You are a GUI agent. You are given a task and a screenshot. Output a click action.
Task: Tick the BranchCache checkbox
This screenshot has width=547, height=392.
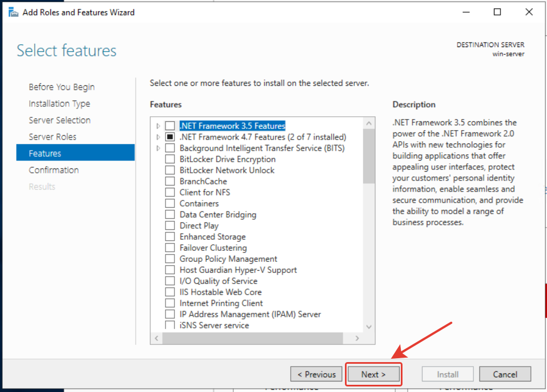pyautogui.click(x=170, y=182)
